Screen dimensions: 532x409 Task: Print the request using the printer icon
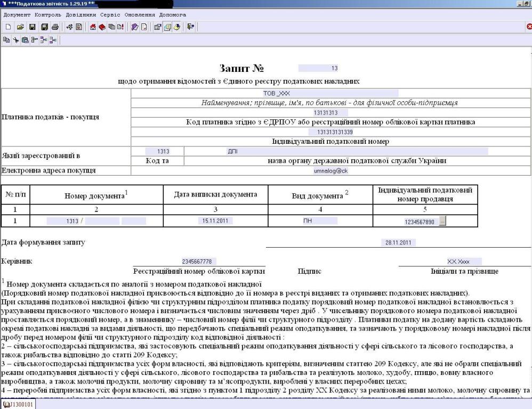[55, 27]
